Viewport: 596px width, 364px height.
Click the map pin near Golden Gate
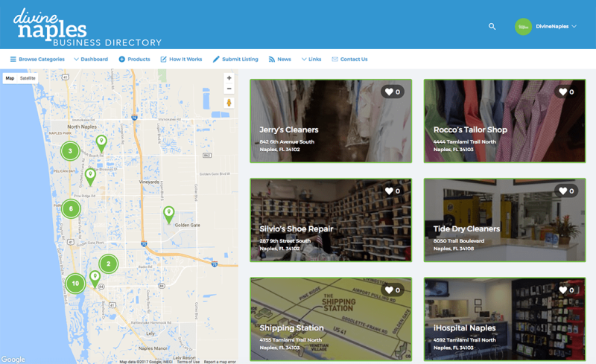pos(169,214)
